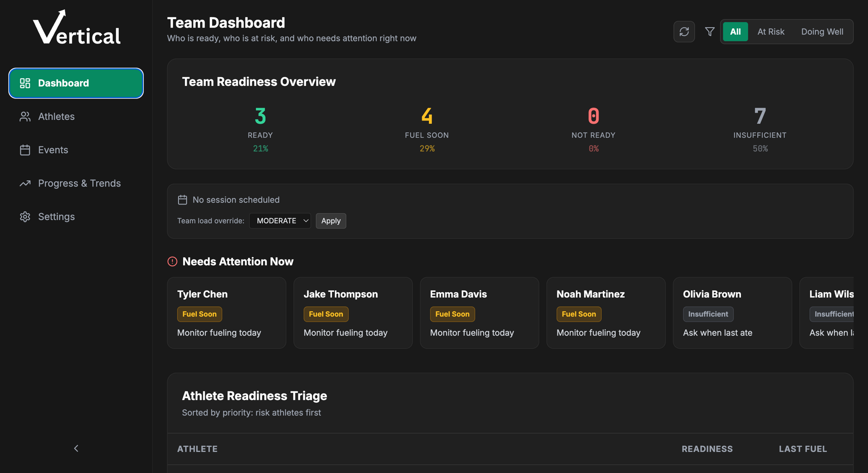Viewport: 868px width, 473px height.
Task: Expand Tyler Chen's Fuel Soon status badge
Action: [199, 314]
